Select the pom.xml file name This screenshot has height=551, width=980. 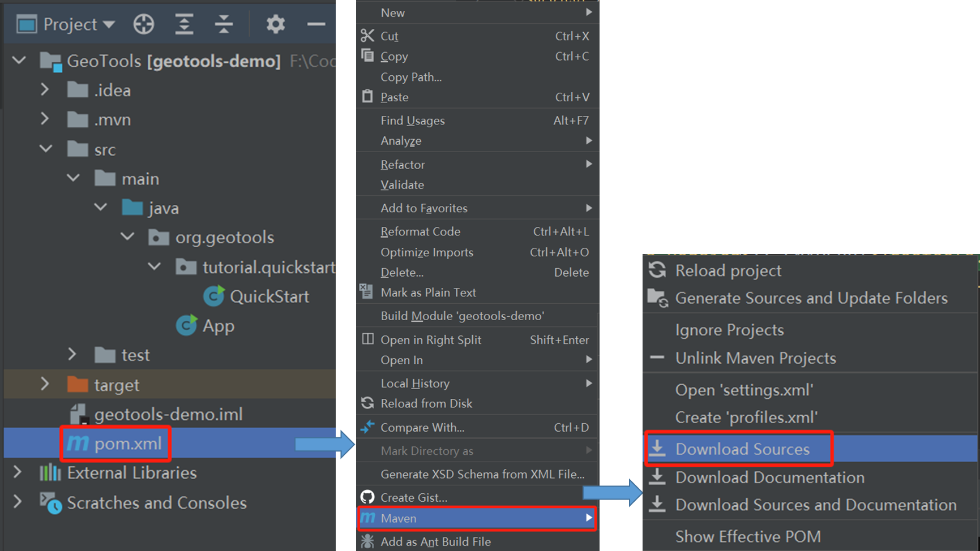point(128,444)
